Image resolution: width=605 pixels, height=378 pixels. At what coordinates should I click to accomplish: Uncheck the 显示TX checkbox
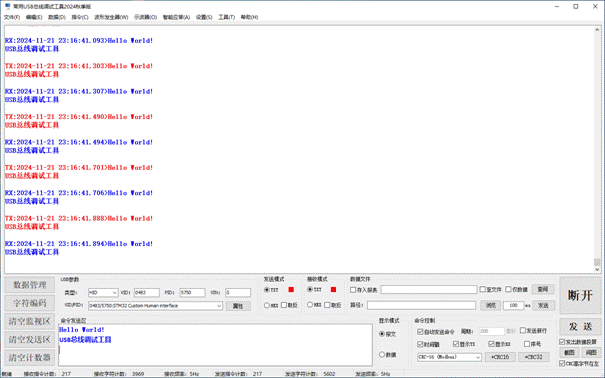coord(456,344)
